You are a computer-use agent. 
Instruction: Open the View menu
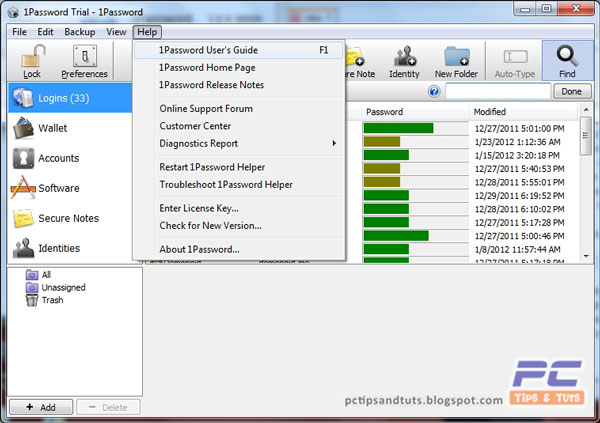116,32
